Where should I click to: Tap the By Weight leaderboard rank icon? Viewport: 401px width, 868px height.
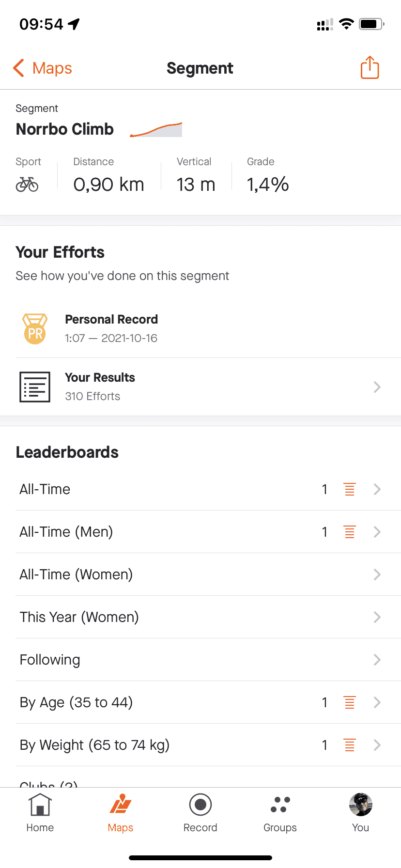pyautogui.click(x=349, y=745)
